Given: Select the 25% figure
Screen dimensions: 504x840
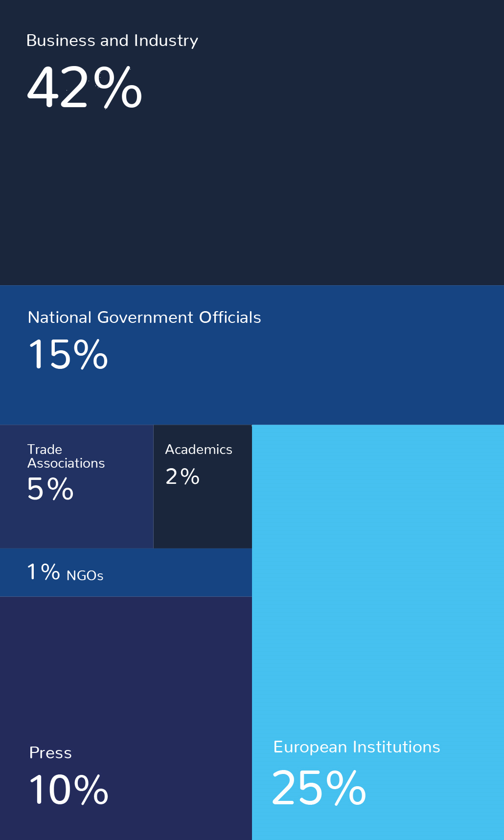Looking at the screenshot, I should [319, 788].
